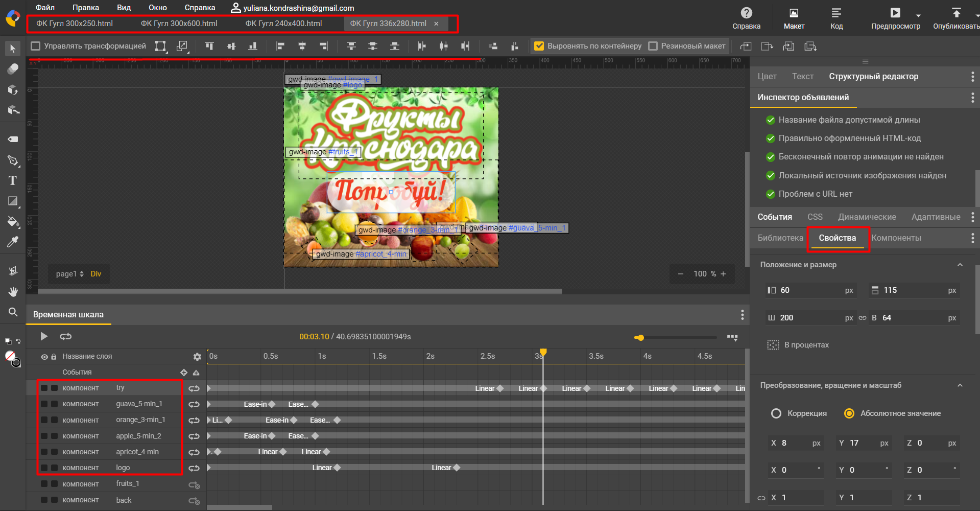Click the Div breadcrumb link
Image resolution: width=980 pixels, height=511 pixels.
(95, 274)
